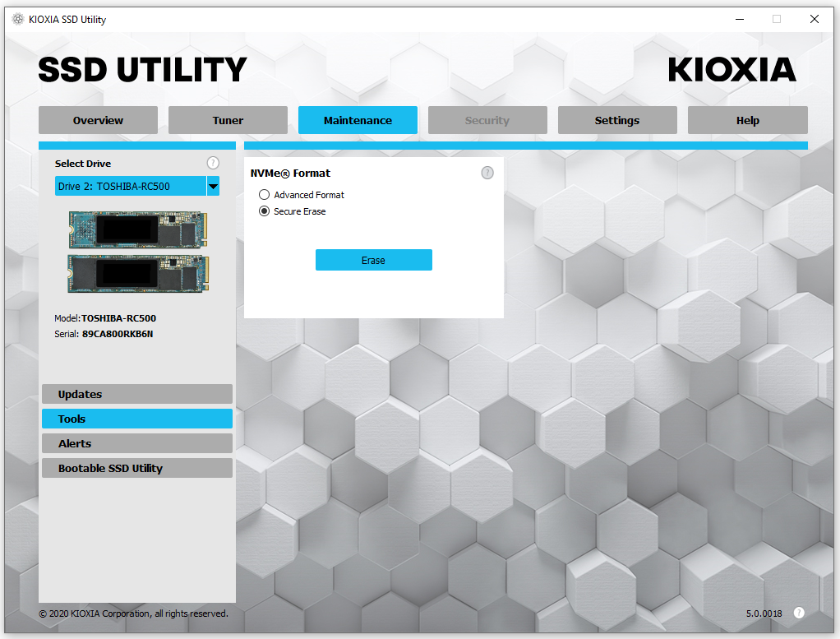
Task: Open the Help tab
Action: (747, 120)
